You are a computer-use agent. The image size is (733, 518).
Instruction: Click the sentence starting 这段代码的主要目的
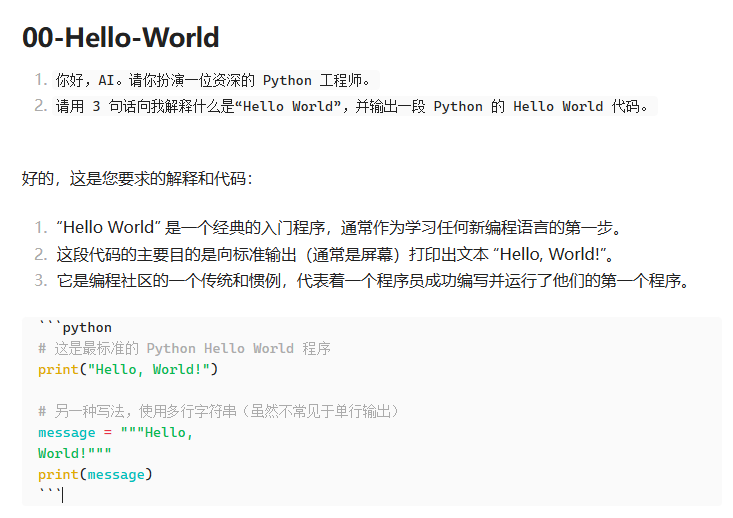pos(335,254)
